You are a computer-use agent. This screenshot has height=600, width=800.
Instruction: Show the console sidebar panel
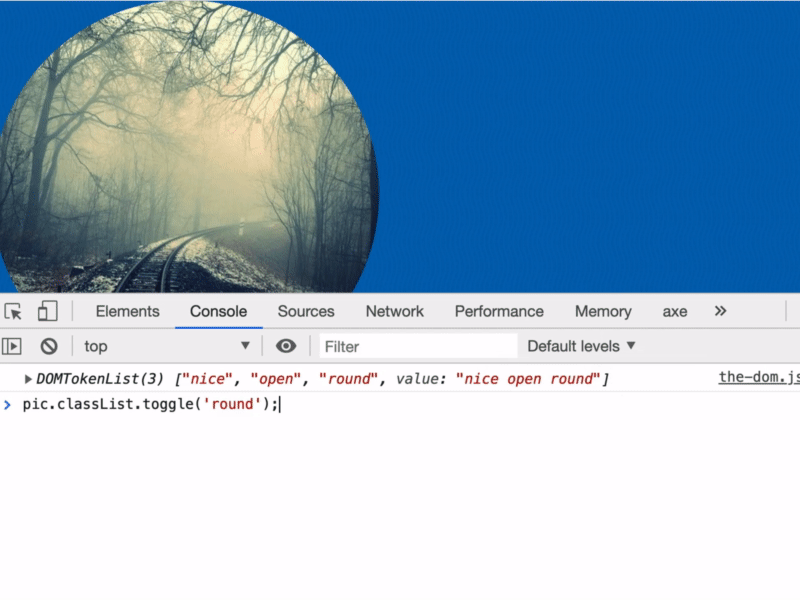[12, 346]
